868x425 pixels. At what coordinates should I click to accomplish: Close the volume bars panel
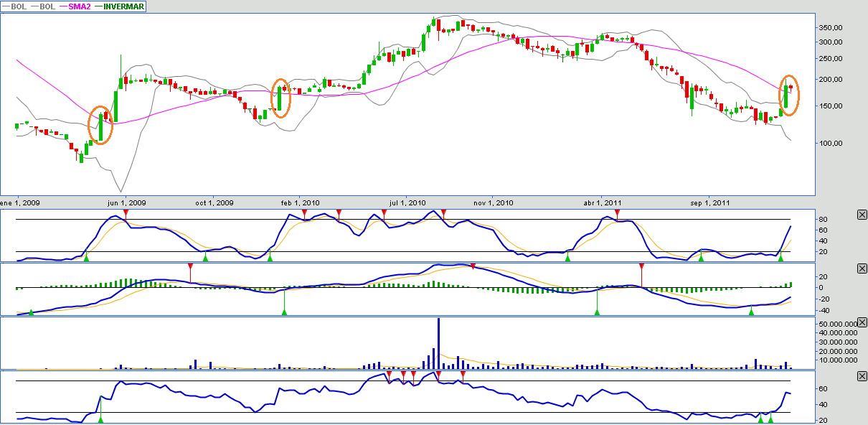coord(862,322)
